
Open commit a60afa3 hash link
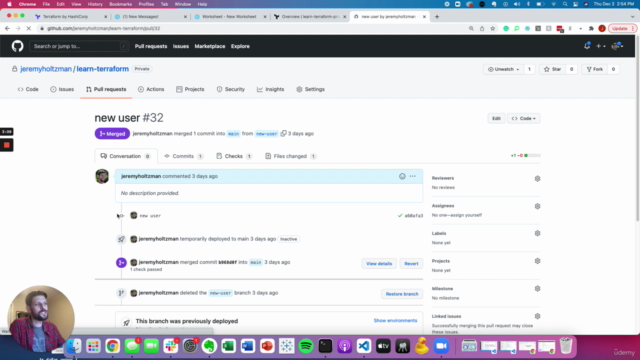click(413, 216)
